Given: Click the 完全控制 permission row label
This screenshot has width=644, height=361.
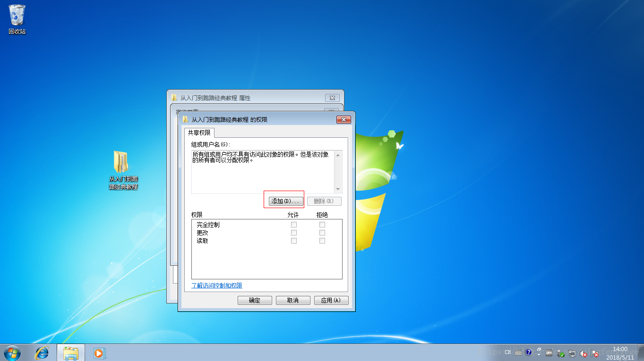Looking at the screenshot, I should coord(208,225).
